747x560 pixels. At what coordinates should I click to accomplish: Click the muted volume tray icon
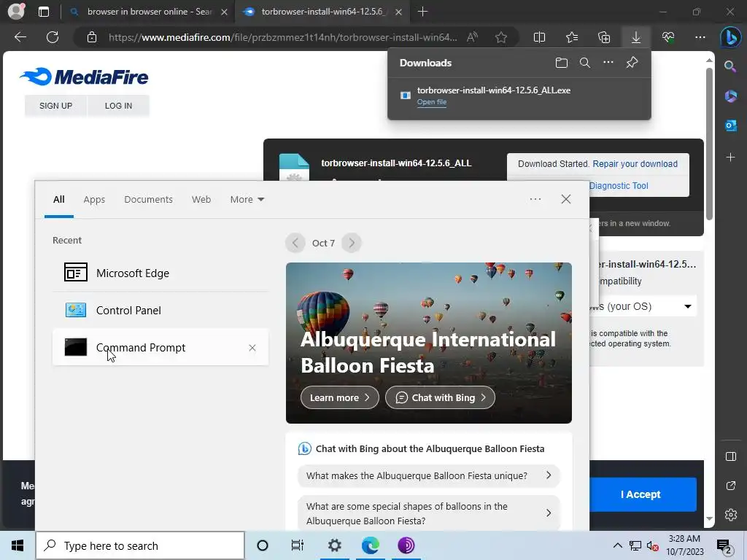click(652, 545)
